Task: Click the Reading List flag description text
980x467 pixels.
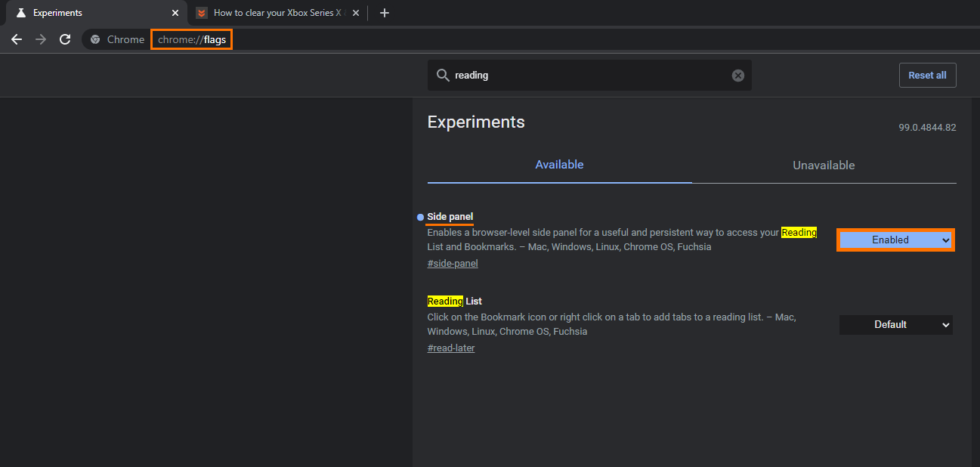Action: [611, 324]
